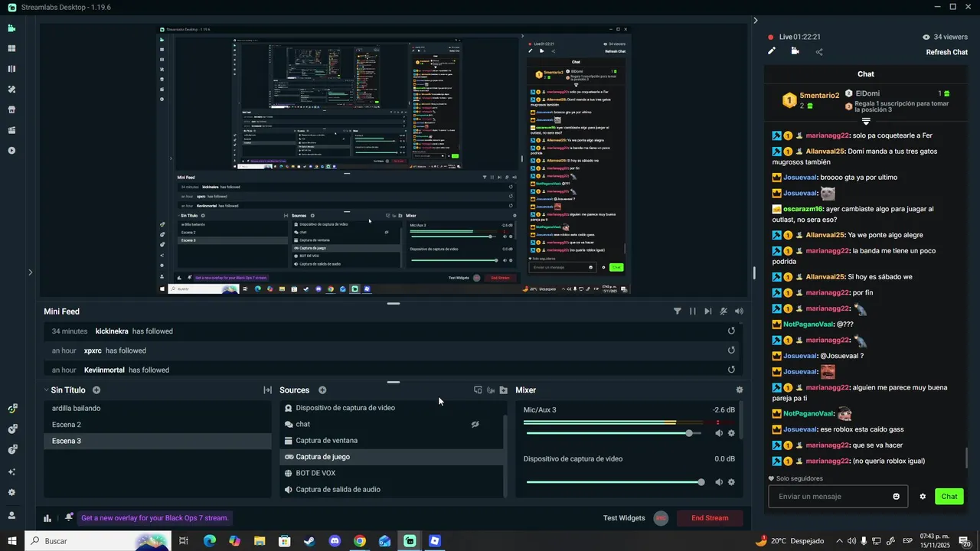The image size is (980, 551).
Task: Click the camera icon below Live timer
Action: coord(795,51)
